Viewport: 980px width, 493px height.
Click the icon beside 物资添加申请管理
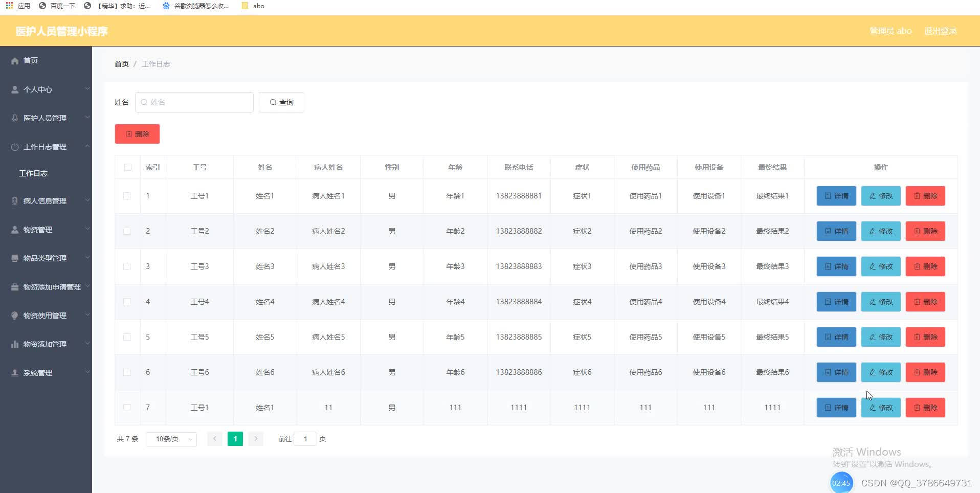pos(15,287)
